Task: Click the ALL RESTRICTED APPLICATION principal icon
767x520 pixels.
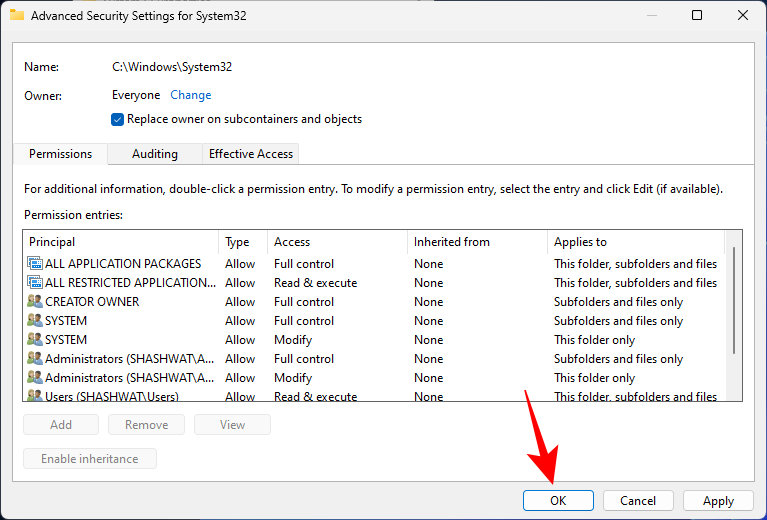Action: click(35, 283)
